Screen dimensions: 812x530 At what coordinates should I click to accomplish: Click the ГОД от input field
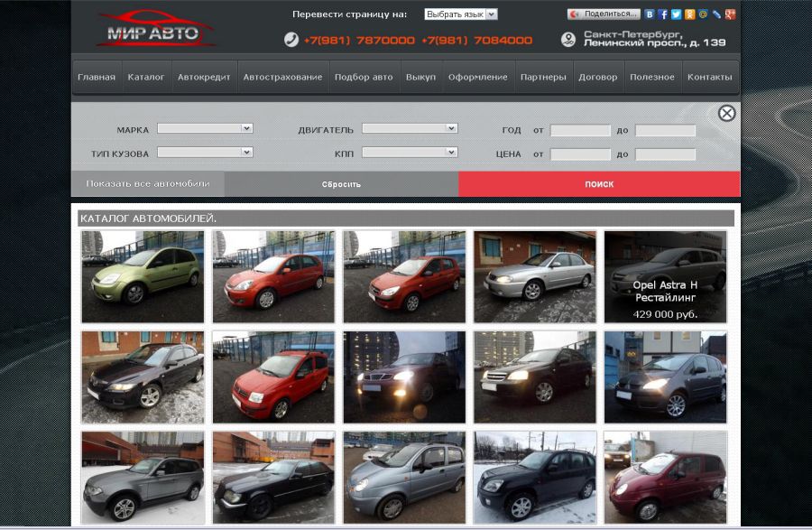pyautogui.click(x=580, y=130)
